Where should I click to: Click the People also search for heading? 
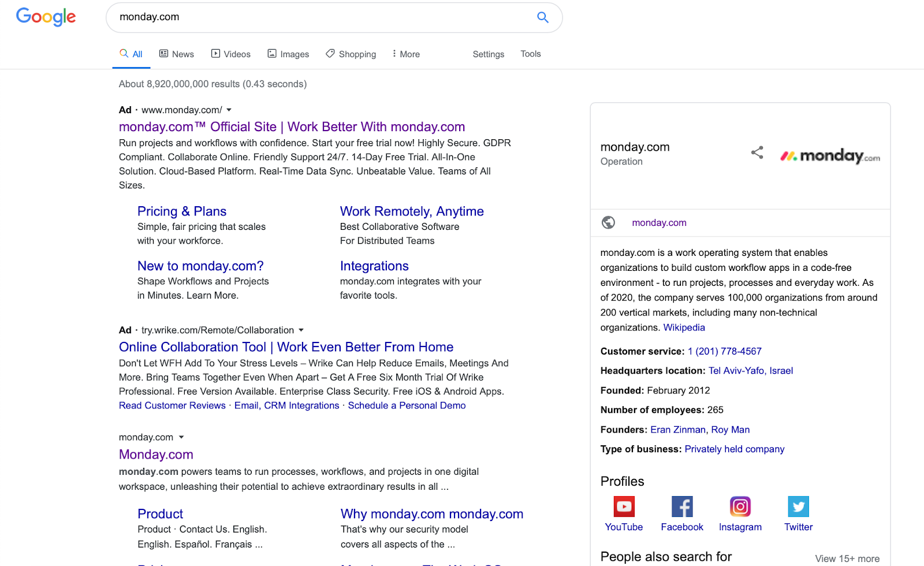[x=666, y=557]
